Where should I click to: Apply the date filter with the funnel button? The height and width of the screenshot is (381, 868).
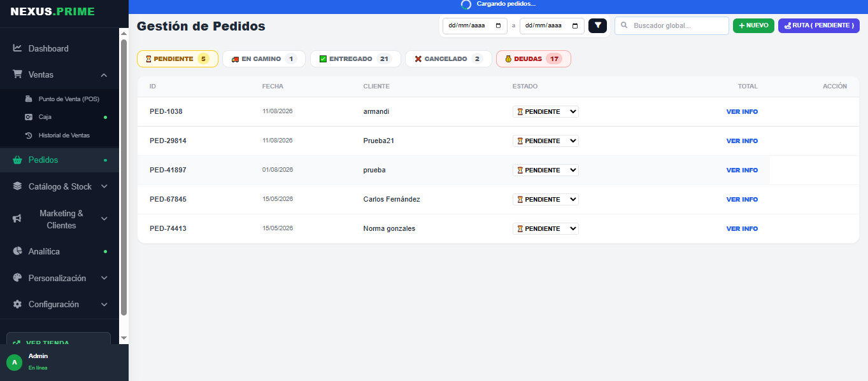tap(597, 25)
